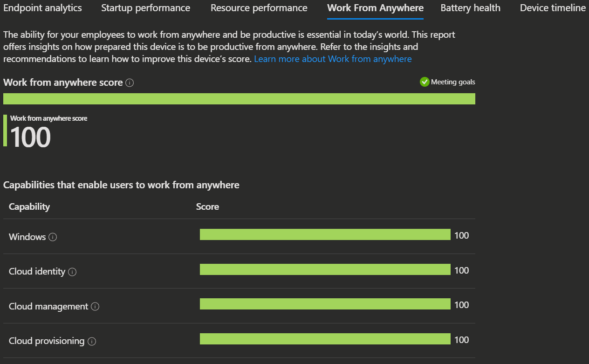Click the Cloud identity score bar
This screenshot has height=364, width=589.
click(x=325, y=269)
